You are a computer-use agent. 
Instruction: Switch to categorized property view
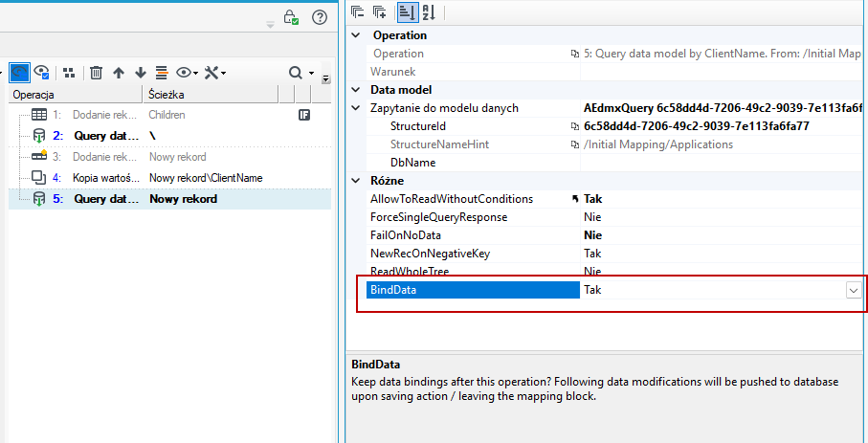click(x=408, y=12)
